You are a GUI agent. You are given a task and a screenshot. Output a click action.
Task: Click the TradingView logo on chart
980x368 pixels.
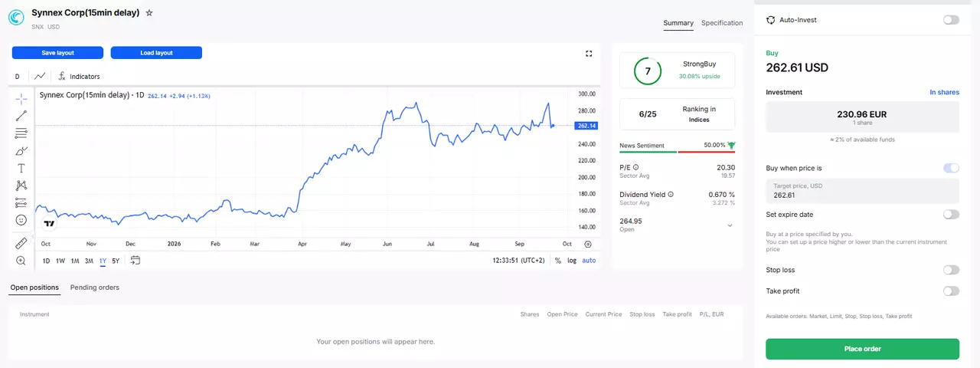tap(49, 224)
